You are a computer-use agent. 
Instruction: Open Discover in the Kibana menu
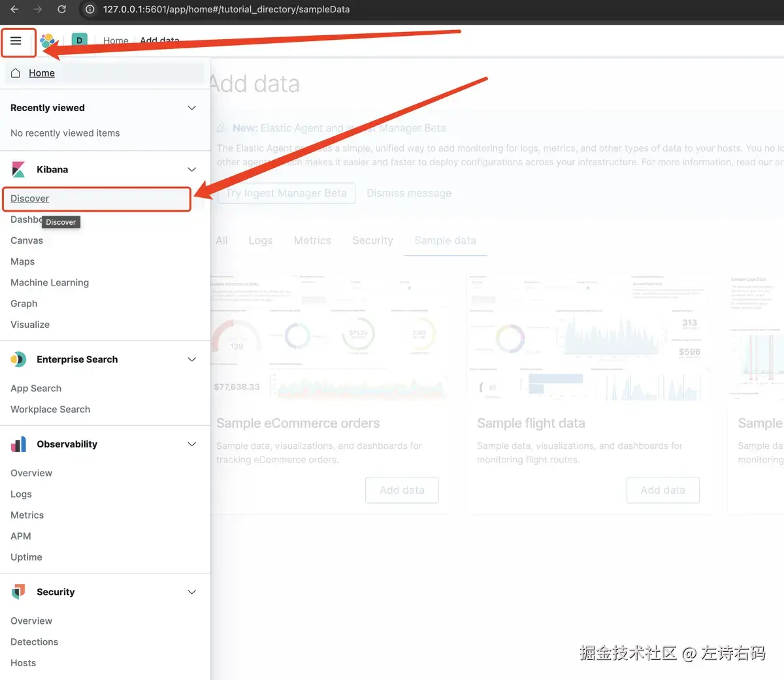(x=30, y=199)
